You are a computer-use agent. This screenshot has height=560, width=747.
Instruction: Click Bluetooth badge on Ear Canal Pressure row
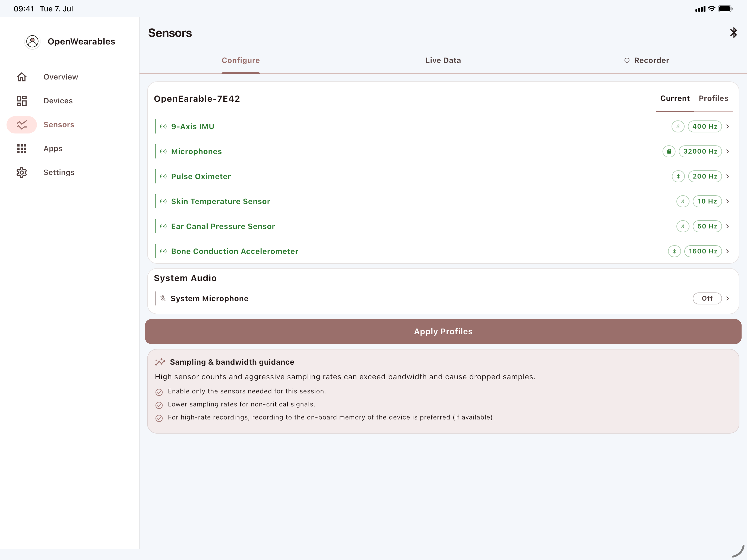[683, 227]
